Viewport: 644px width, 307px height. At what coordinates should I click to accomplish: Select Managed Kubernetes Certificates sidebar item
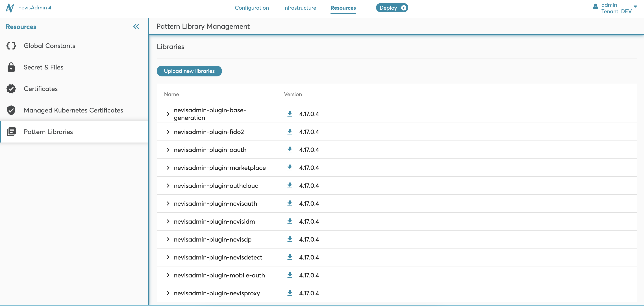pyautogui.click(x=73, y=110)
